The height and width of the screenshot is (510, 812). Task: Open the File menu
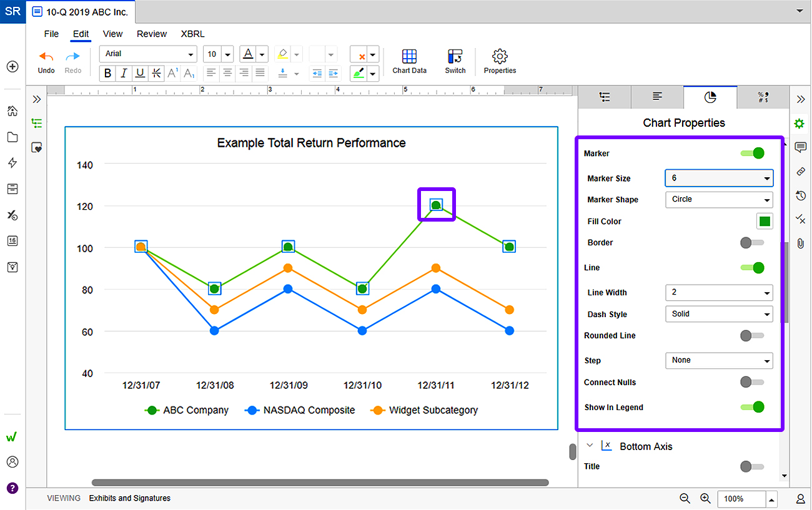51,34
